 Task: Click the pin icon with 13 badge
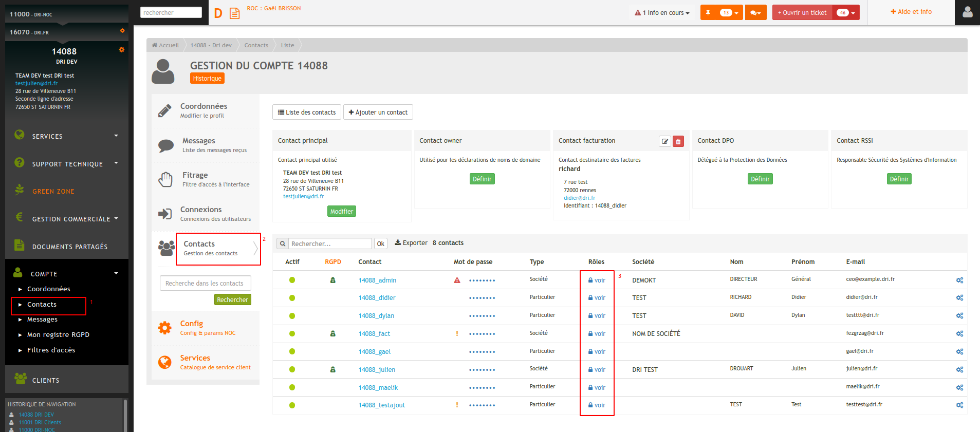tap(722, 13)
